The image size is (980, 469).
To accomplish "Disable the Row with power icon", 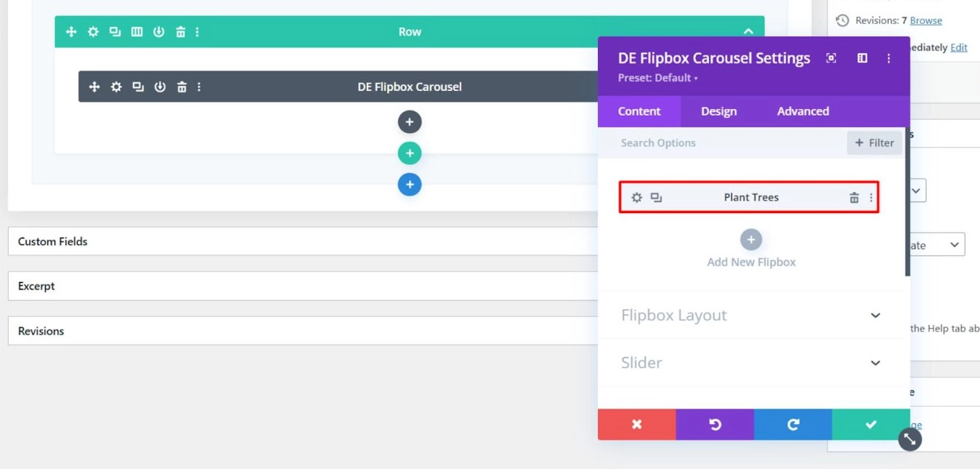I will 158,32.
